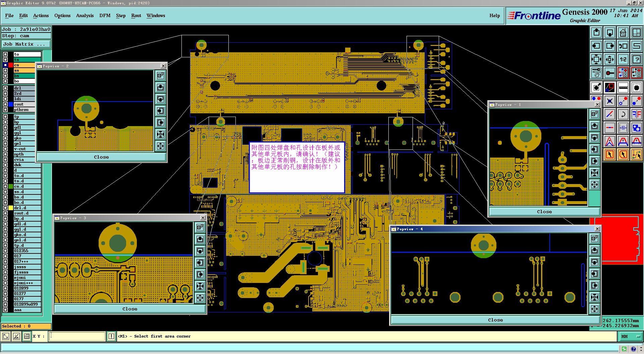644x354 pixels.
Task: Click Close in Popview 4
Action: click(x=495, y=320)
